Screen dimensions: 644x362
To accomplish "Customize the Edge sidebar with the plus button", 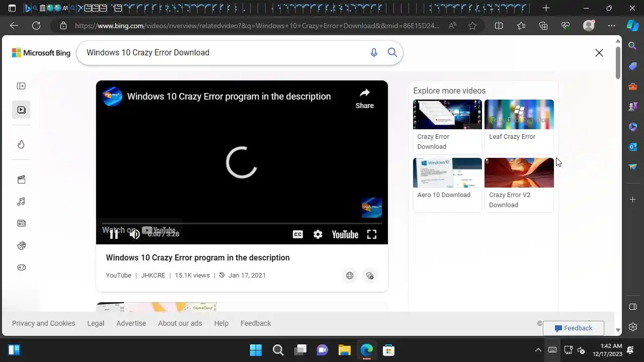I will pos(633,200).
